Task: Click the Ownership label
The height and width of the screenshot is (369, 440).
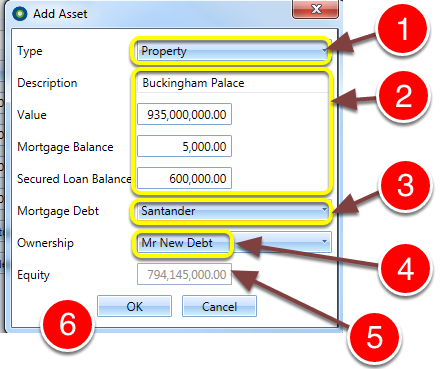Action: pyautogui.click(x=45, y=243)
